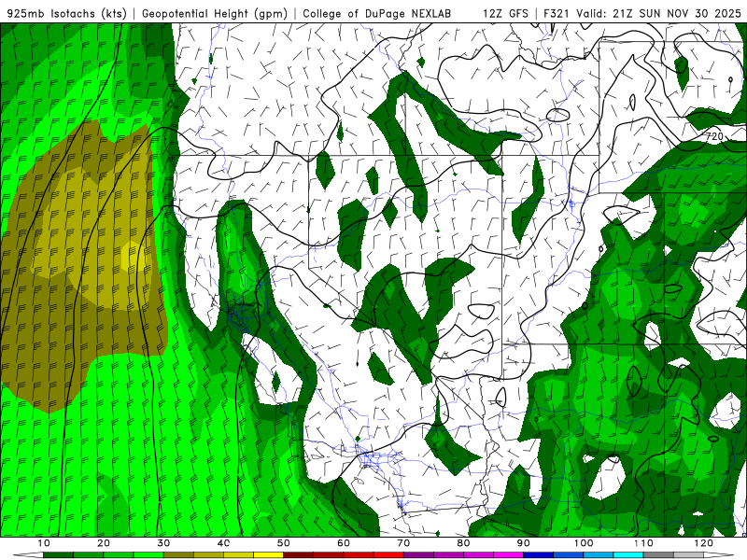Viewport: 747px width, 560px height.
Task: Click the "50" color bar label
Action: coord(283,543)
